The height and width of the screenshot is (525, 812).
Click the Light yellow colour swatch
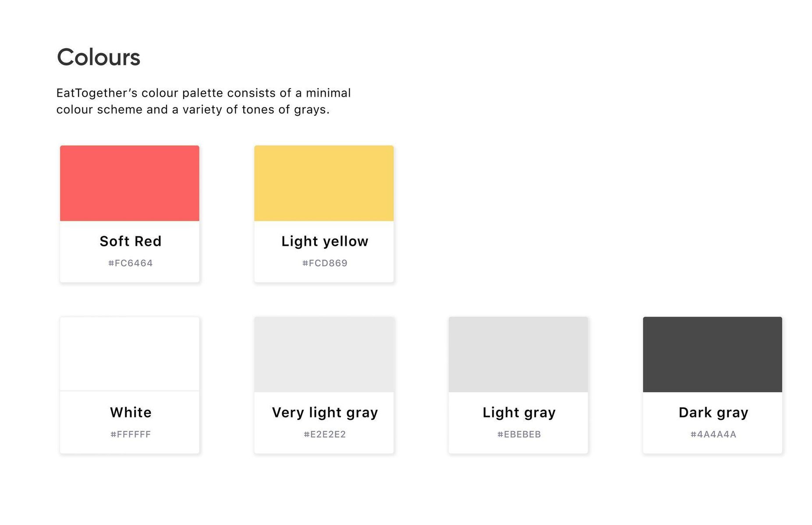point(324,183)
